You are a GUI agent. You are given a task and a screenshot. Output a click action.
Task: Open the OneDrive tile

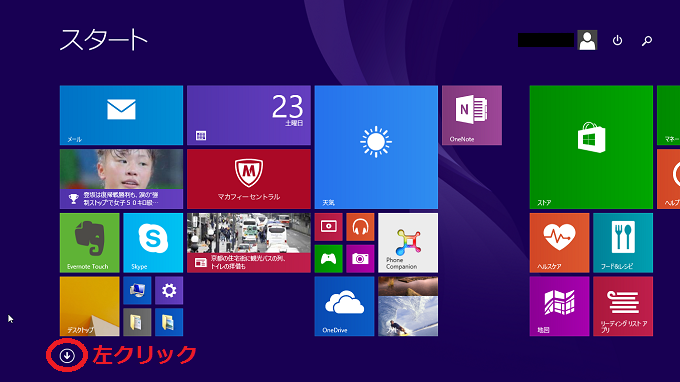tap(344, 307)
